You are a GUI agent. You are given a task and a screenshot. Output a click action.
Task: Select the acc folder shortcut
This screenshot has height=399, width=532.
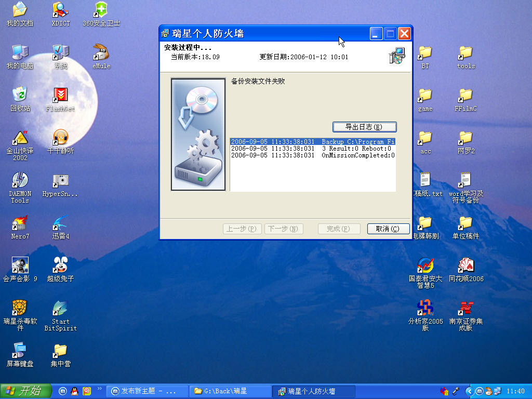point(425,142)
